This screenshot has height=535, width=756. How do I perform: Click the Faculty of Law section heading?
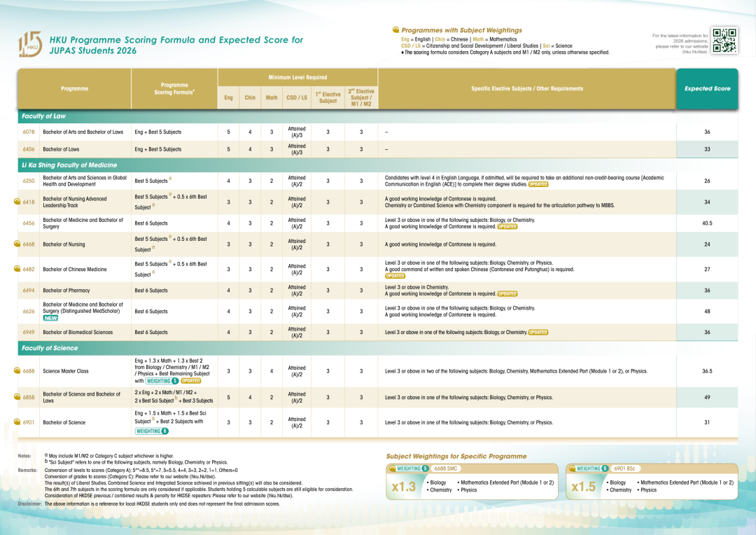pyautogui.click(x=43, y=116)
